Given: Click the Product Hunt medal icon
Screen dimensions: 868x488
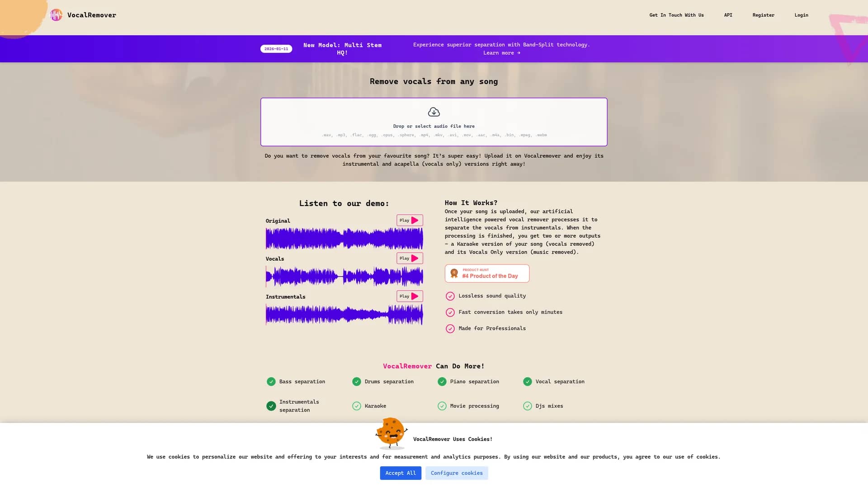Looking at the screenshot, I should tap(454, 273).
